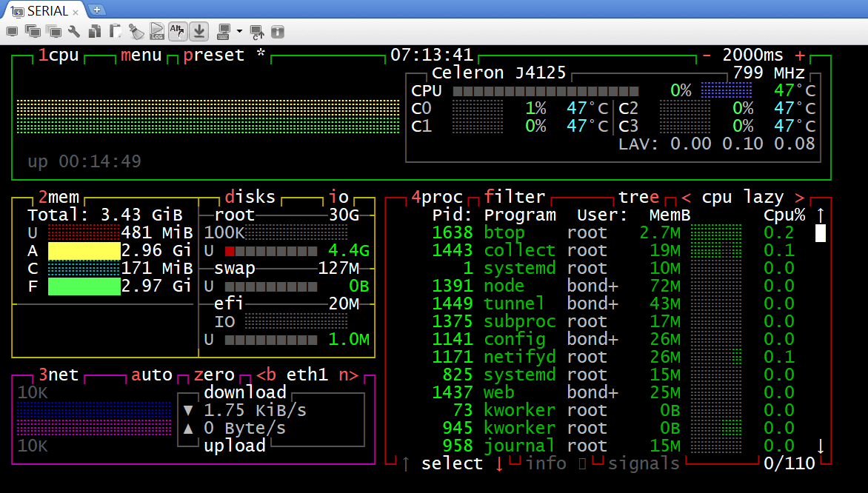
Task: Click the computer with keyboard icon
Action: [x=224, y=32]
